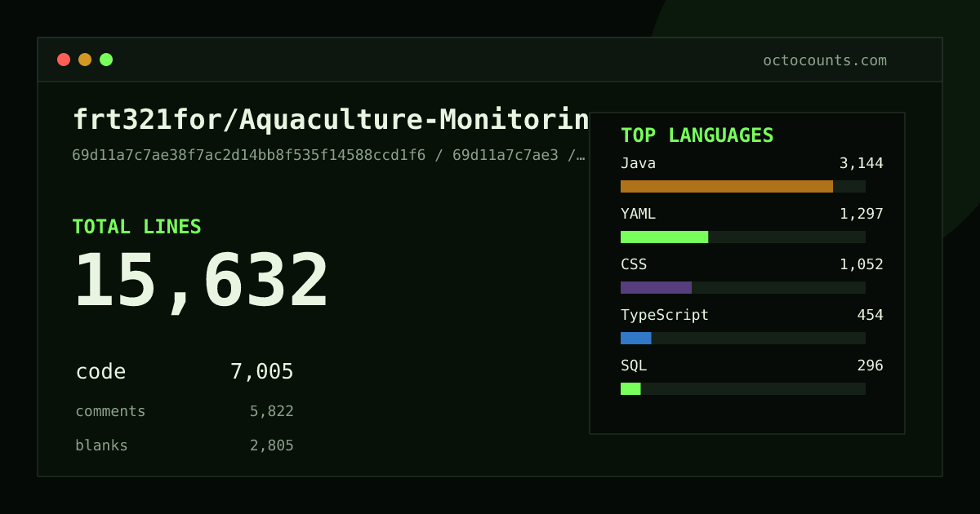Image resolution: width=980 pixels, height=514 pixels.
Task: Select the TypeScript line count 454
Action: tap(870, 315)
